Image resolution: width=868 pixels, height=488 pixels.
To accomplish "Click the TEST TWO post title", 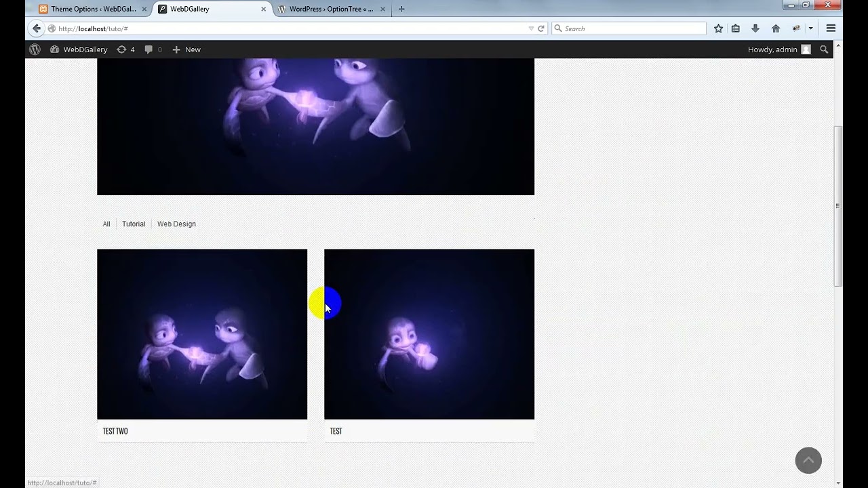I will click(x=115, y=431).
